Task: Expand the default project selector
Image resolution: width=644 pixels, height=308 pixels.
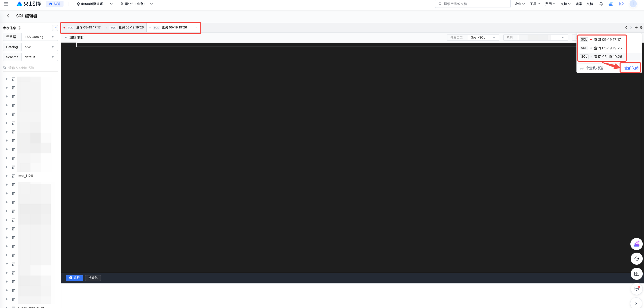Action: (95, 4)
